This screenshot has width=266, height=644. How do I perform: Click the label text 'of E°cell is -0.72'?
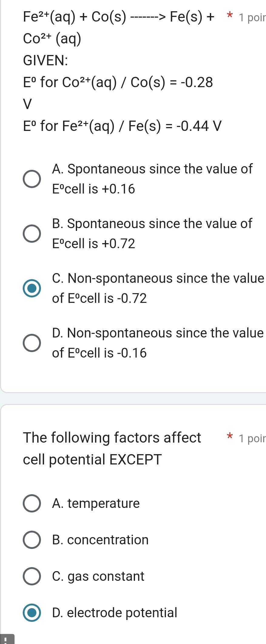[99, 298]
